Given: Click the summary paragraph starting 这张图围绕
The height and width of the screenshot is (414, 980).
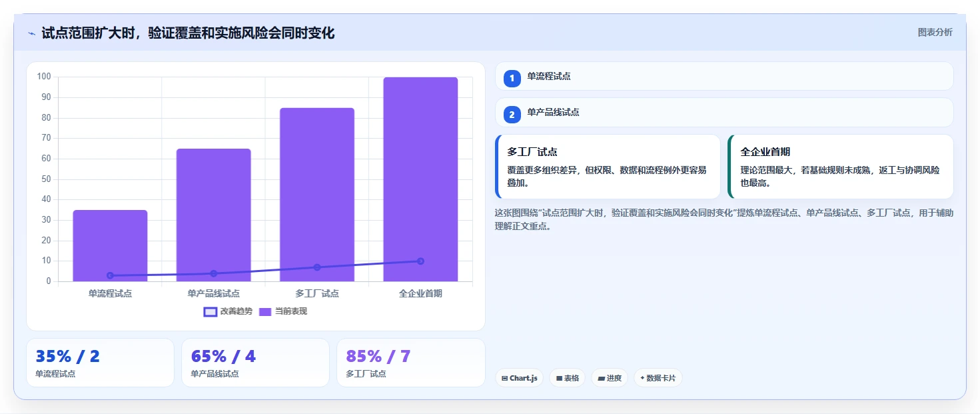Looking at the screenshot, I should pos(724,219).
